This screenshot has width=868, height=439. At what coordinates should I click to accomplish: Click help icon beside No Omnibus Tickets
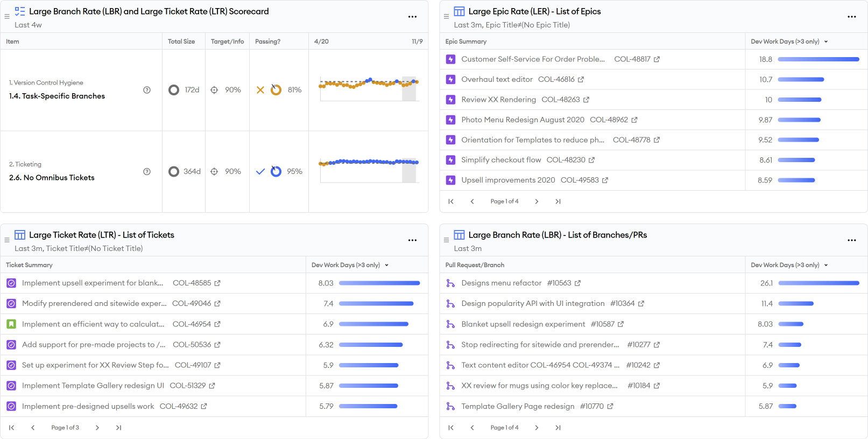(147, 171)
